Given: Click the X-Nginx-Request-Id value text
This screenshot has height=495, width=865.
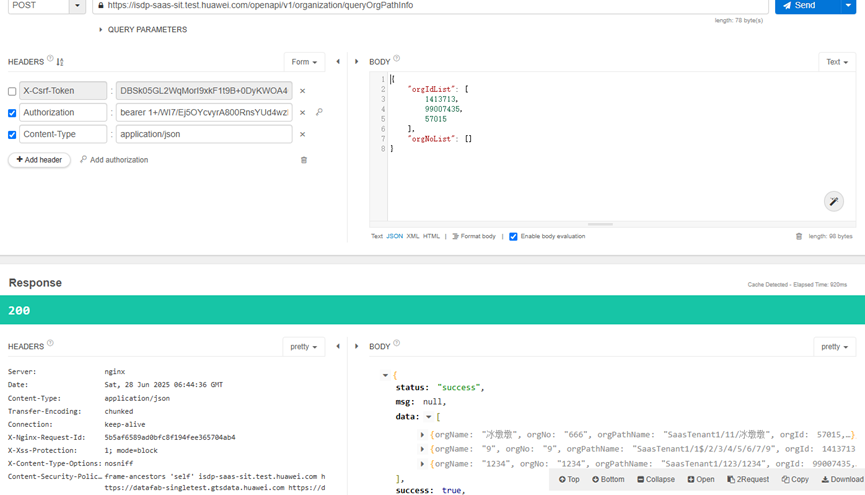Looking at the screenshot, I should (x=170, y=438).
